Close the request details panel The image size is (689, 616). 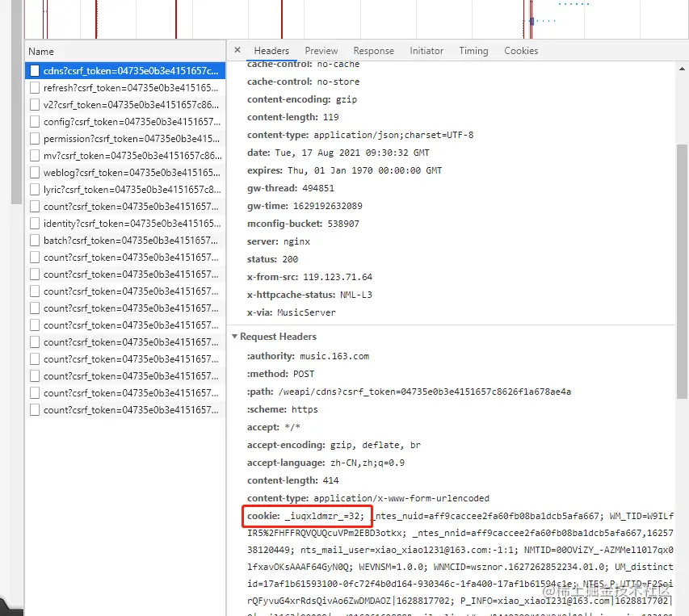(237, 50)
